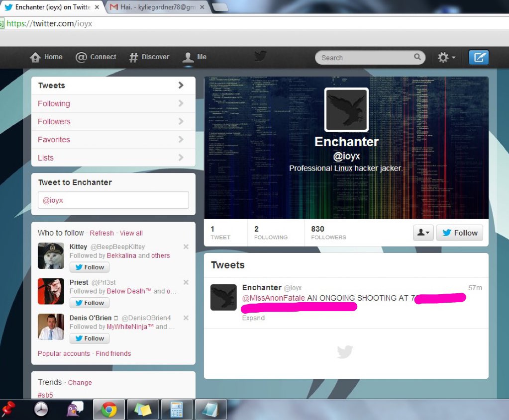
Task: Click chevron beside Lists row
Action: point(181,158)
